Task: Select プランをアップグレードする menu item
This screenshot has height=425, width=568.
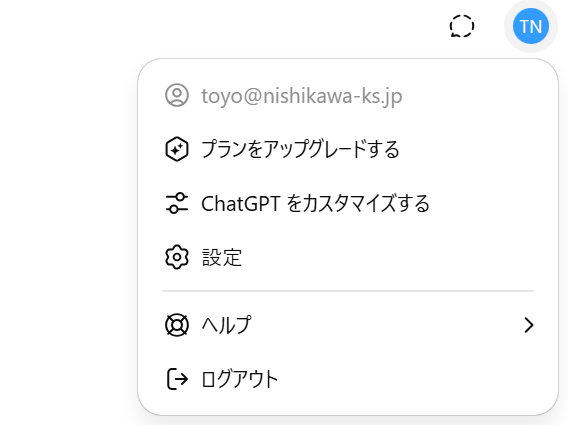Action: point(348,149)
